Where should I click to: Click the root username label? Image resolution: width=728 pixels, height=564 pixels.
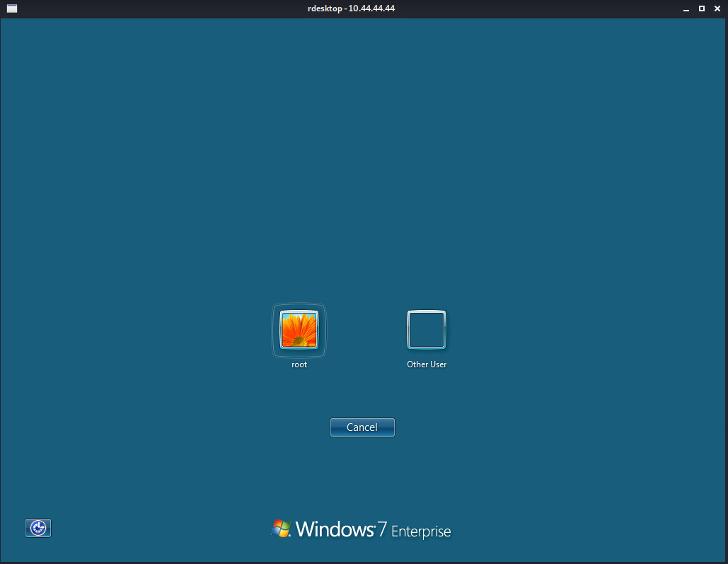tap(299, 364)
